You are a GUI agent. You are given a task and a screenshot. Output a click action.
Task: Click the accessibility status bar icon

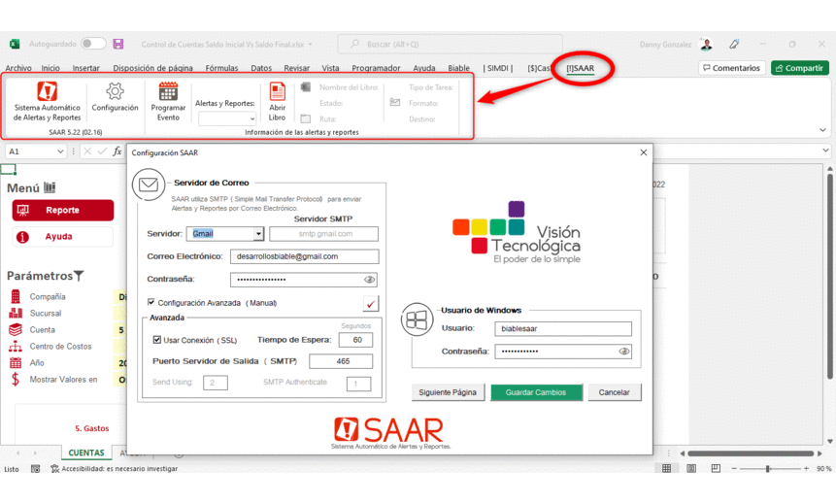(x=55, y=469)
